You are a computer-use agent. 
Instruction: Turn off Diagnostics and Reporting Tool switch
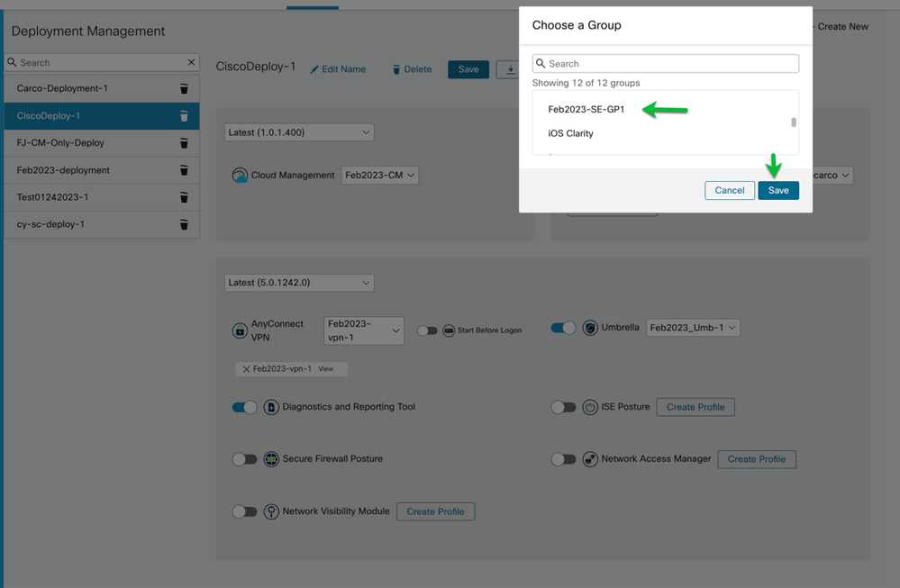point(244,407)
